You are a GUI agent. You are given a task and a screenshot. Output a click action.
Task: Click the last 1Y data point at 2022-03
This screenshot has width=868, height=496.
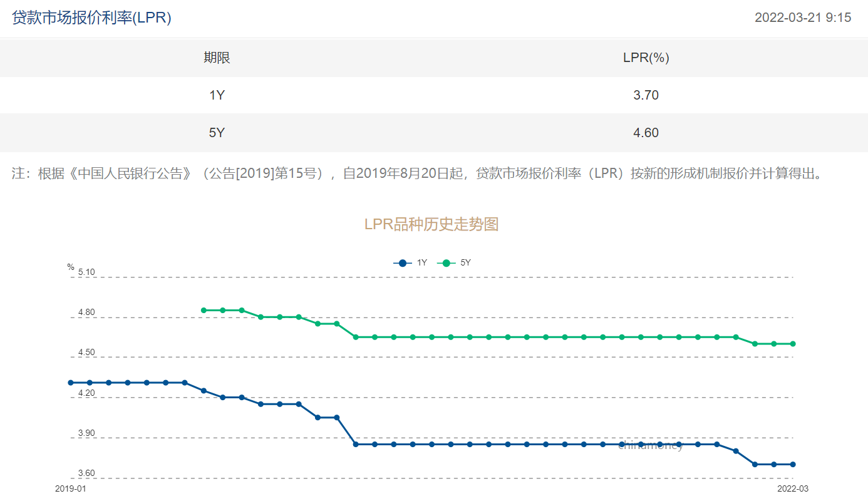pyautogui.click(x=793, y=464)
